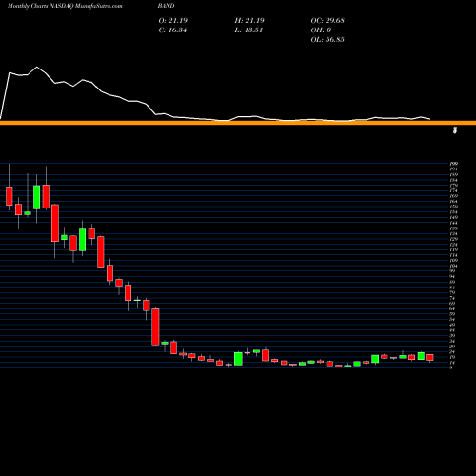Screen dimensions: 476x476
Task: Click the 199 price axis label
Action: [454, 164]
